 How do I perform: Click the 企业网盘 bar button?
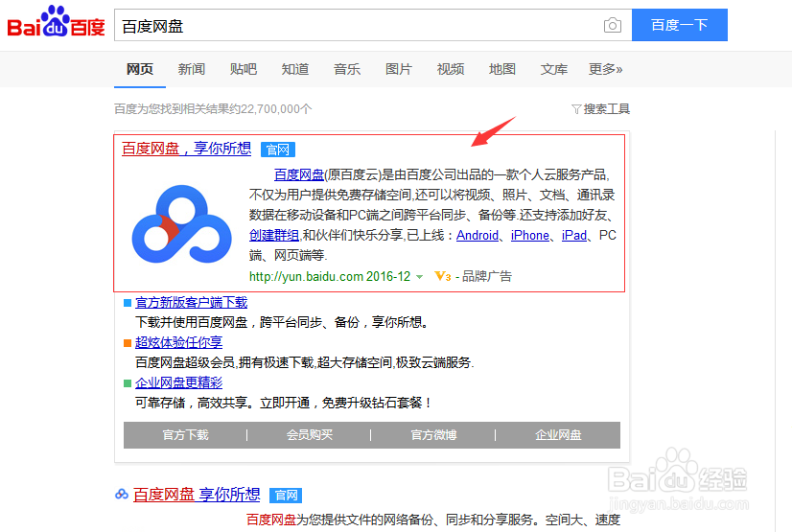[558, 435]
